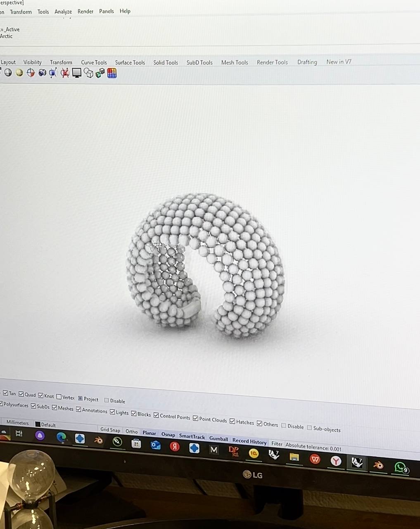Screen dimensions: 420x529
Task: Click the wireframe cube and sphere icon
Action: [x=88, y=73]
